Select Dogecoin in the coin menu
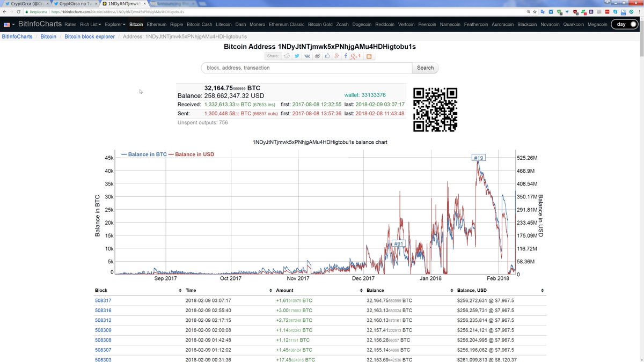 (x=362, y=24)
